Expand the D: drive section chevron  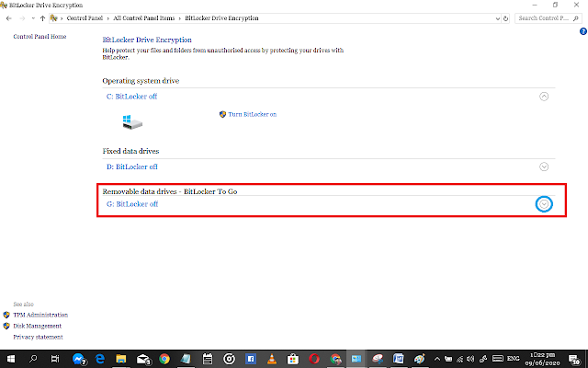pyautogui.click(x=544, y=167)
